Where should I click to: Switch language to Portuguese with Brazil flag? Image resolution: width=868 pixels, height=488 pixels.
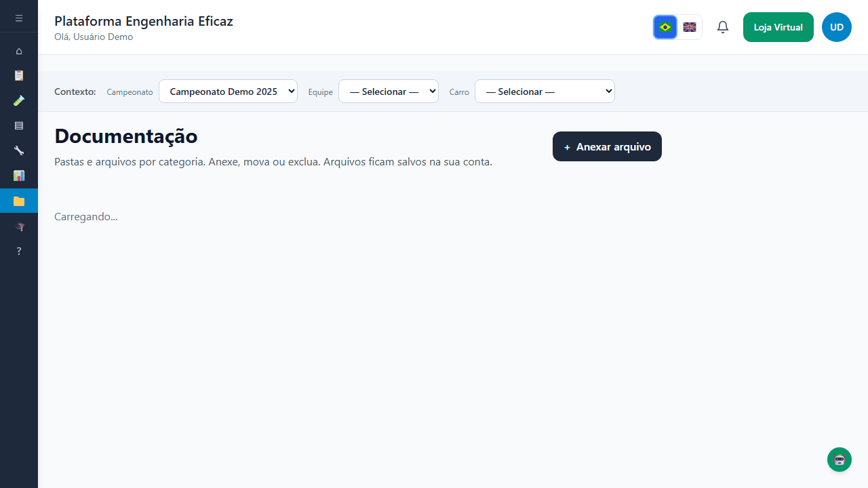point(665,27)
